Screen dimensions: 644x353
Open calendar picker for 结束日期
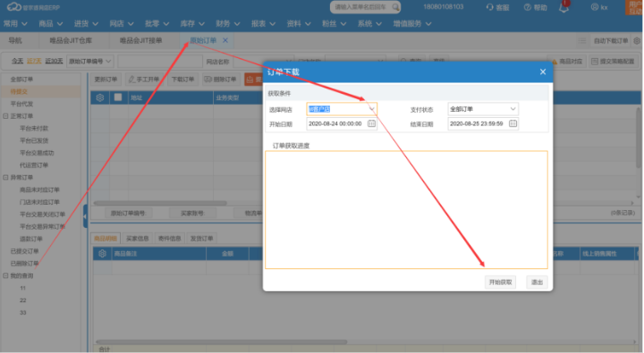(513, 123)
